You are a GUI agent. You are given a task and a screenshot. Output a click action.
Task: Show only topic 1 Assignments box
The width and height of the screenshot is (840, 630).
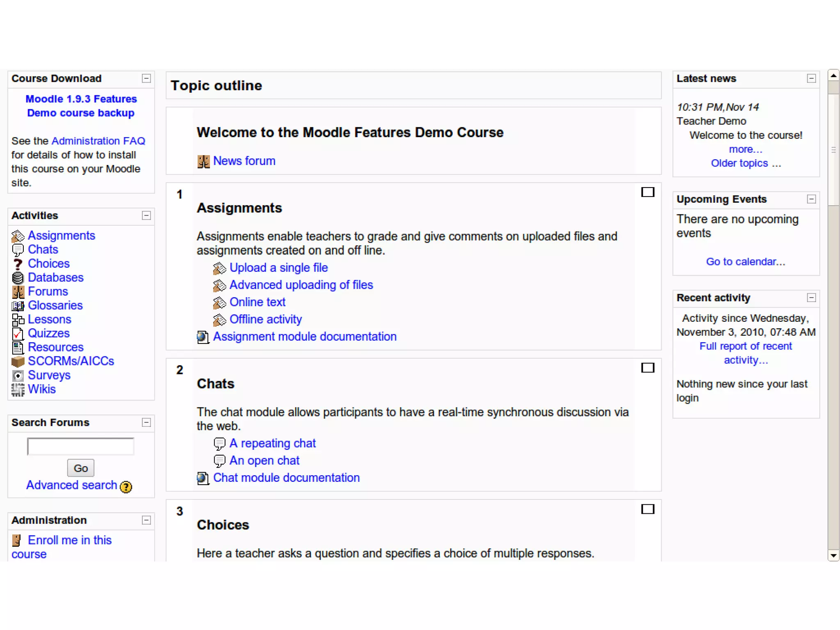pyautogui.click(x=648, y=192)
